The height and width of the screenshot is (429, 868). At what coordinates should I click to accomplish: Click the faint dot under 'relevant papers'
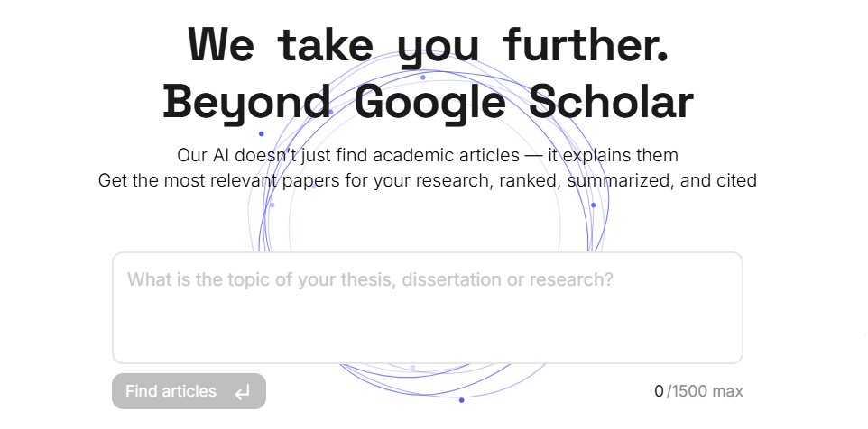314,187
